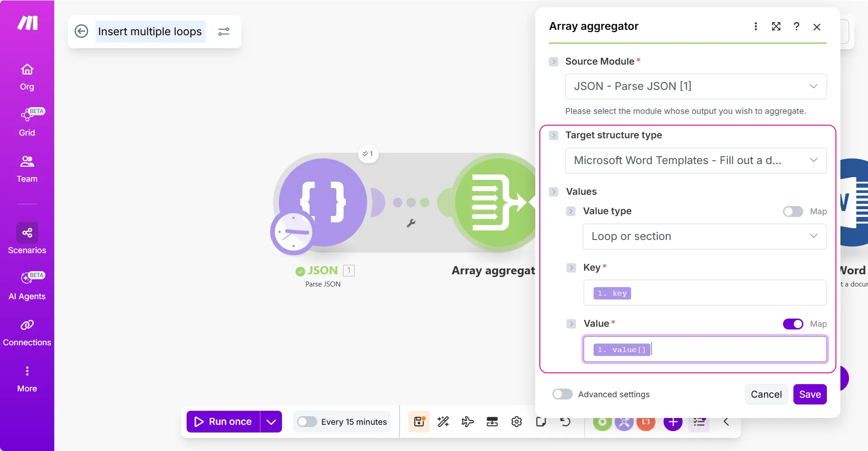Image resolution: width=868 pixels, height=451 pixels.
Task: Go to Connections in the sidebar
Action: [x=27, y=333]
